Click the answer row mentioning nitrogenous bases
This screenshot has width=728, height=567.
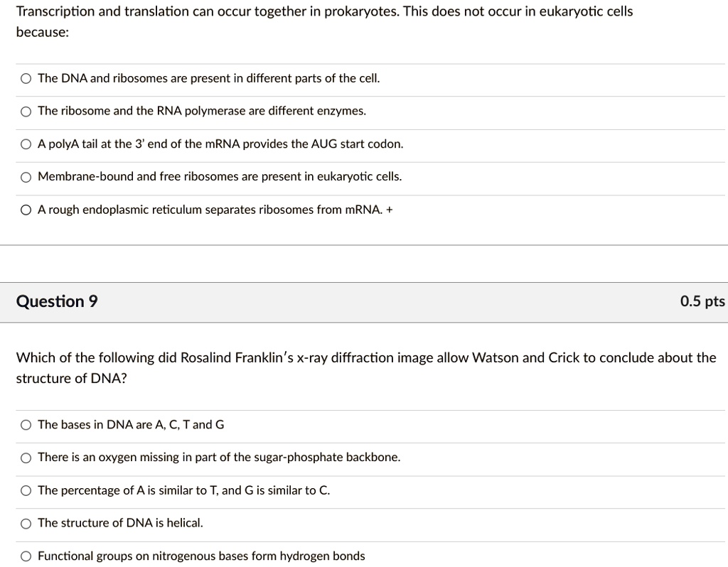pyautogui.click(x=200, y=555)
